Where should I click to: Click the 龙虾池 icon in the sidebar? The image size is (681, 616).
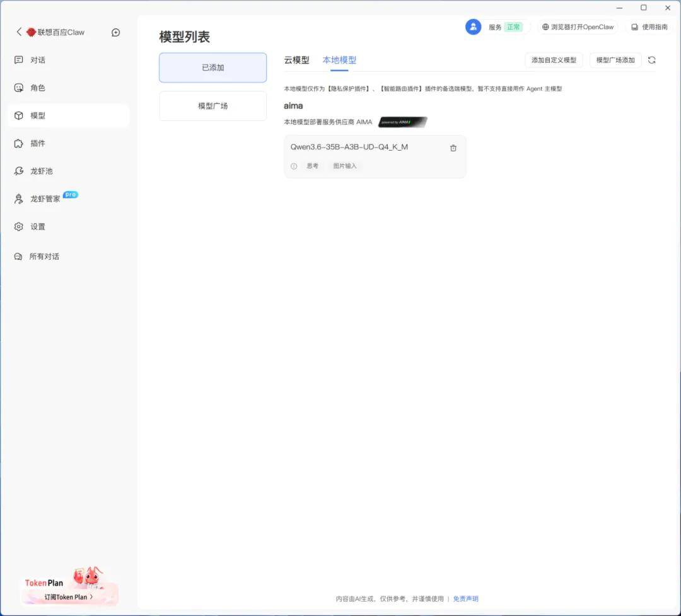tap(19, 171)
